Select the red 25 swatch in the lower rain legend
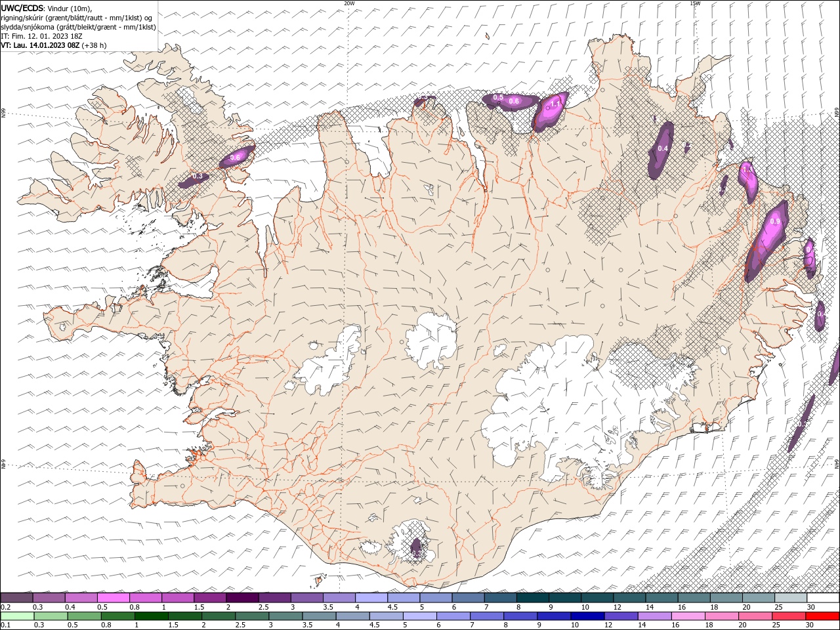The image size is (840, 630). tap(789, 616)
